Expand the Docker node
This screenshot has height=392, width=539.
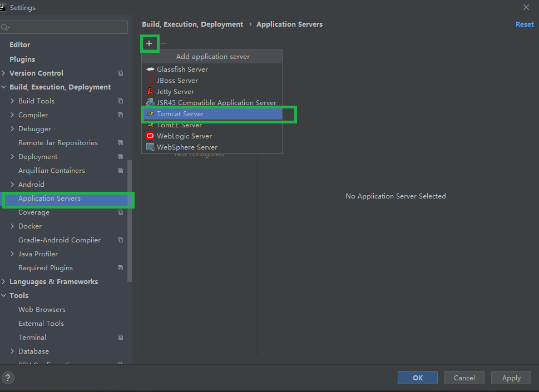pyautogui.click(x=12, y=226)
